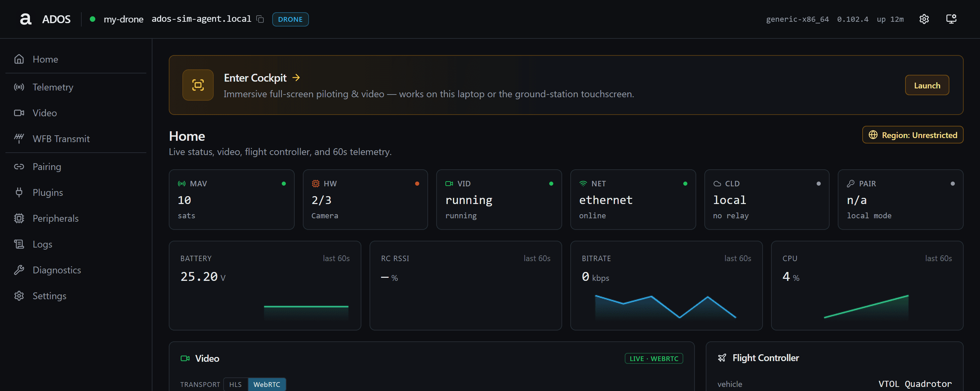Image resolution: width=980 pixels, height=391 pixels.
Task: Click the ADOS logo icon
Action: (26, 19)
